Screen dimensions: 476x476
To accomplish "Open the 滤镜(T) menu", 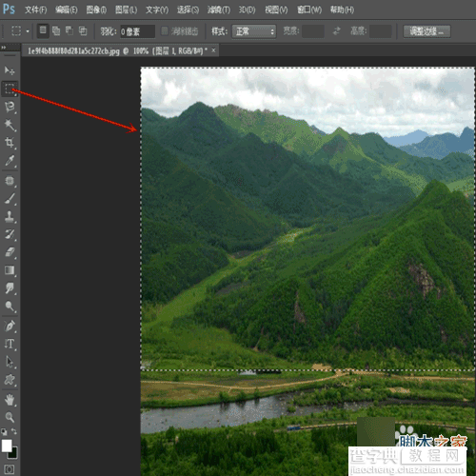I will (x=219, y=10).
